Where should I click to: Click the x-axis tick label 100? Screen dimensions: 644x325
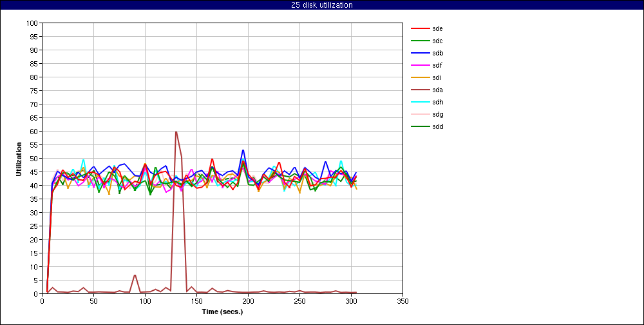(x=145, y=301)
